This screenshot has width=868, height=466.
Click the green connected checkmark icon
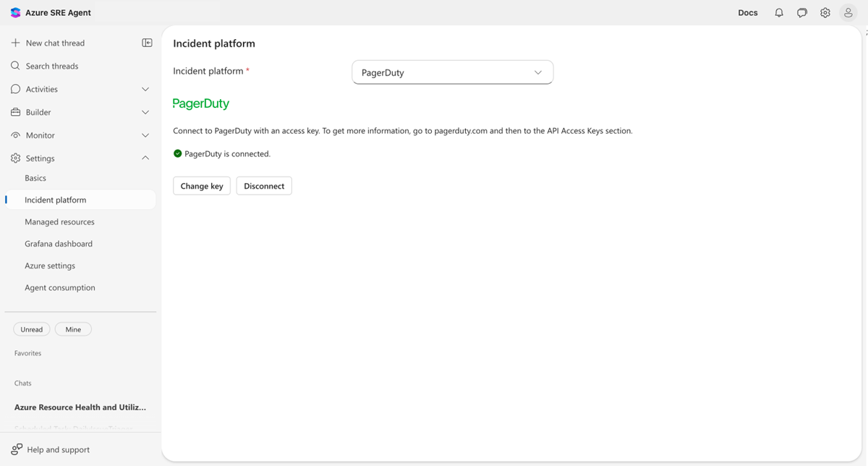(x=177, y=153)
